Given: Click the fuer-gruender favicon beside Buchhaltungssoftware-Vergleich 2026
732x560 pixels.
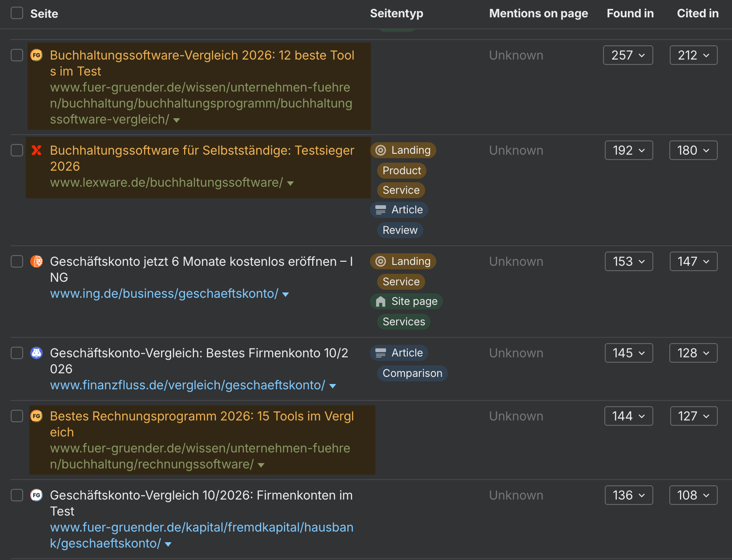Looking at the screenshot, I should [x=36, y=55].
